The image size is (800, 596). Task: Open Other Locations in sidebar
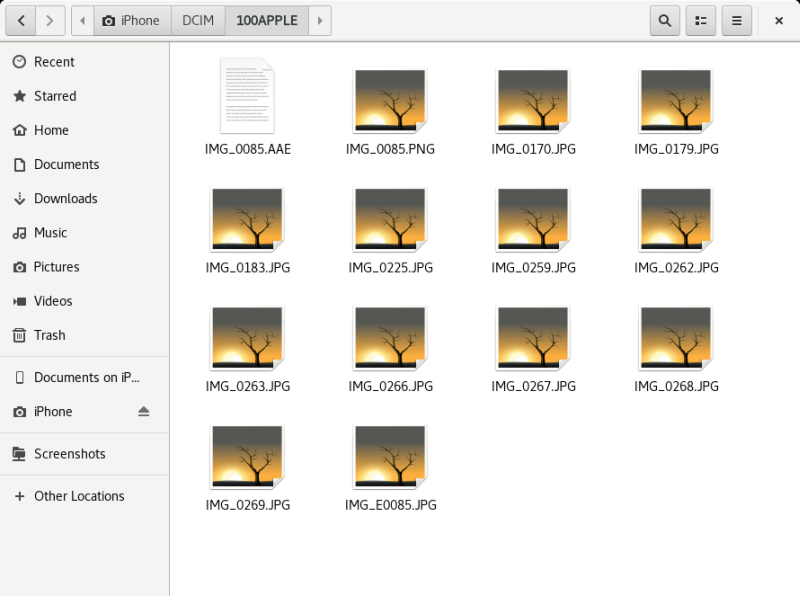tap(79, 496)
